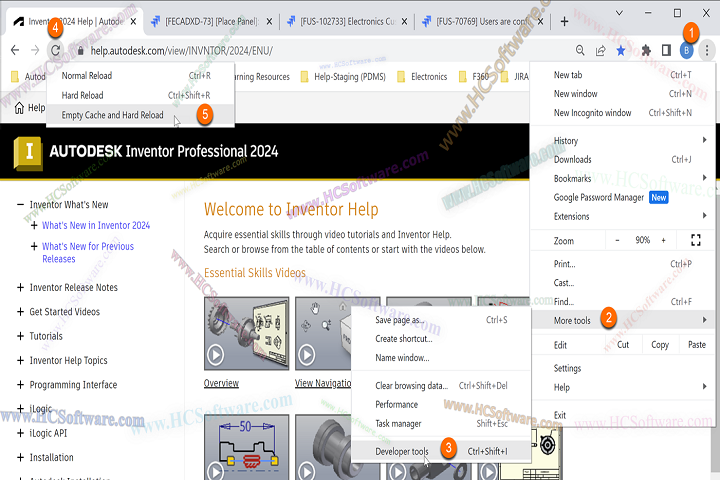720x480 pixels.
Task: Toggle the side panel icon
Action: pyautogui.click(x=666, y=50)
